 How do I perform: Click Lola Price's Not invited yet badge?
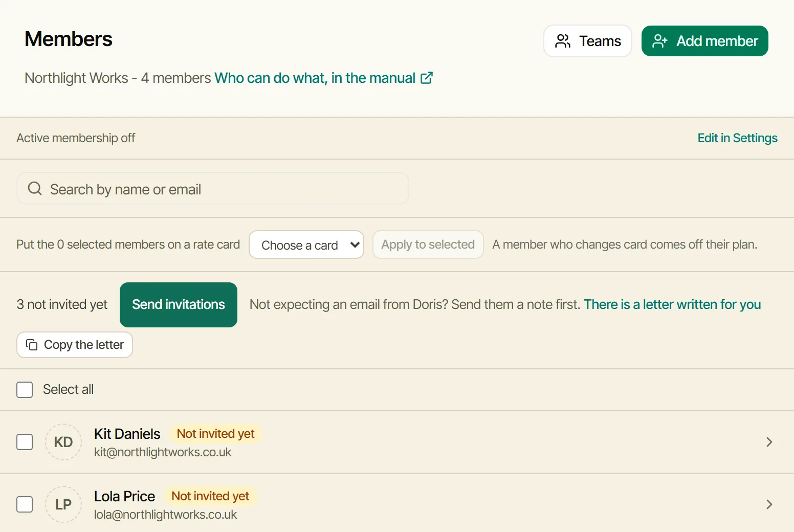210,496
